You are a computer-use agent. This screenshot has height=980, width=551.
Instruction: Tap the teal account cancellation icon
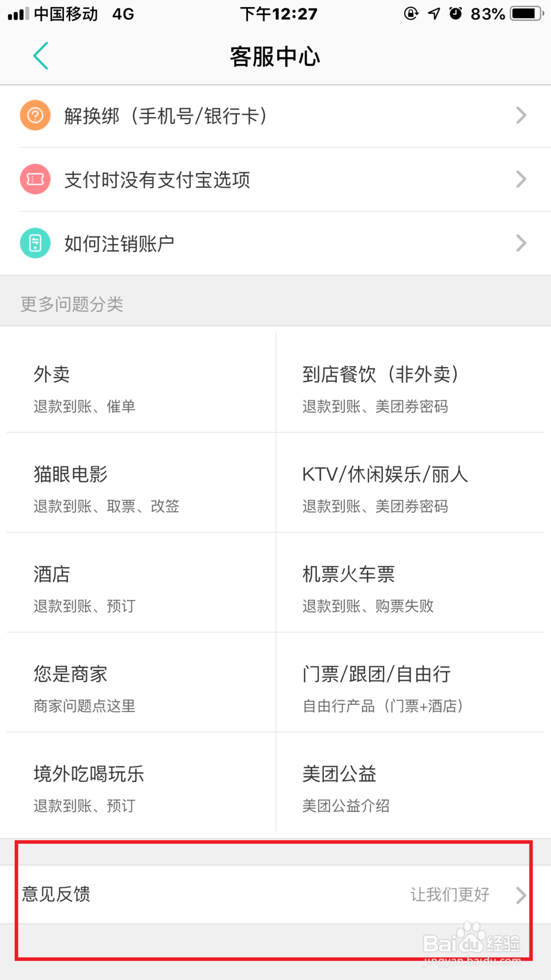point(35,243)
